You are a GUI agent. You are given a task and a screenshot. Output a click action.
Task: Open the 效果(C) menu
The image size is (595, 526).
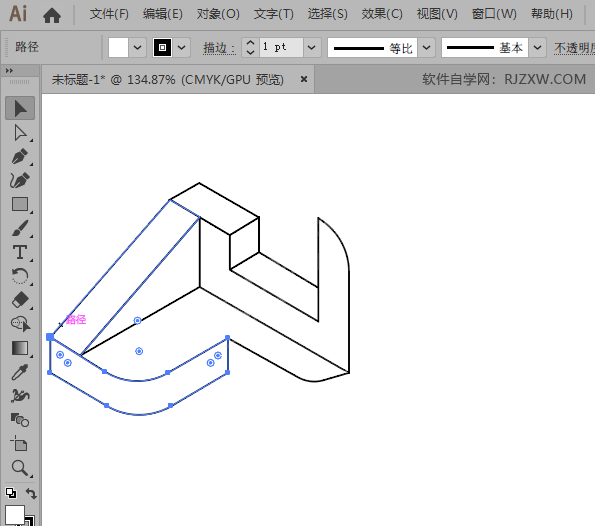[x=382, y=14]
